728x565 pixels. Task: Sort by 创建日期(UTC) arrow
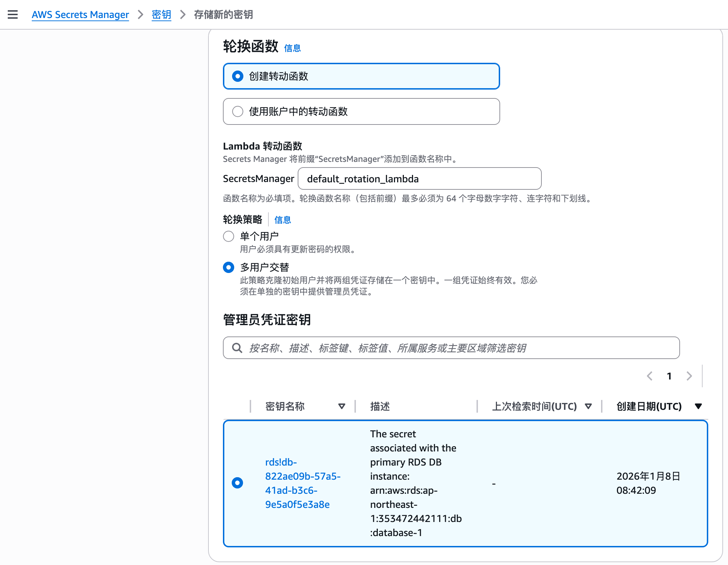698,406
